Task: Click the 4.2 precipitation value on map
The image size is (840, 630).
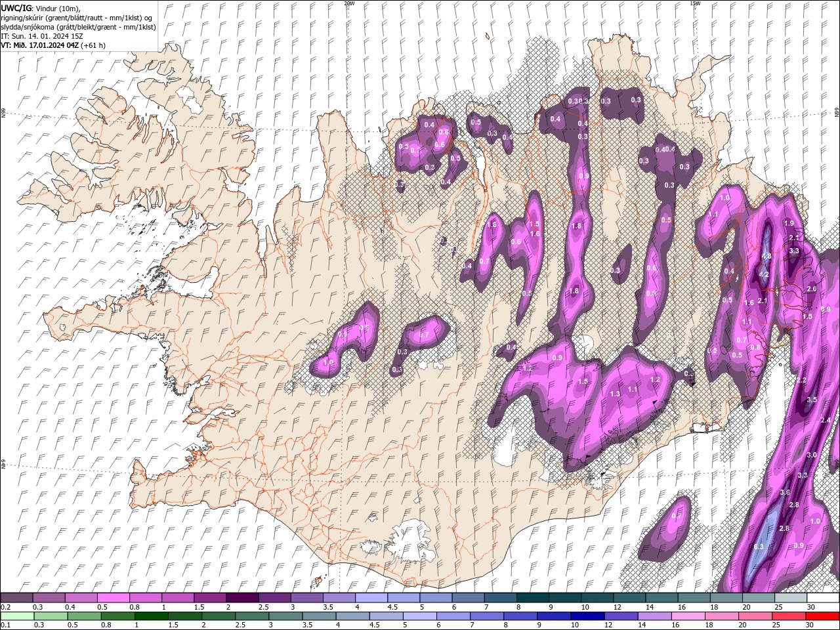Action: (x=764, y=274)
